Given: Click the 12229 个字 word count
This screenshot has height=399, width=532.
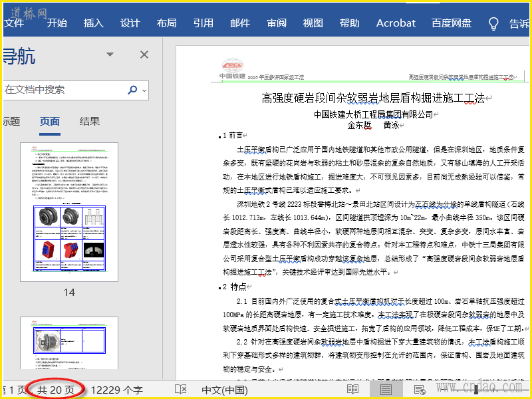Looking at the screenshot, I should [117, 390].
